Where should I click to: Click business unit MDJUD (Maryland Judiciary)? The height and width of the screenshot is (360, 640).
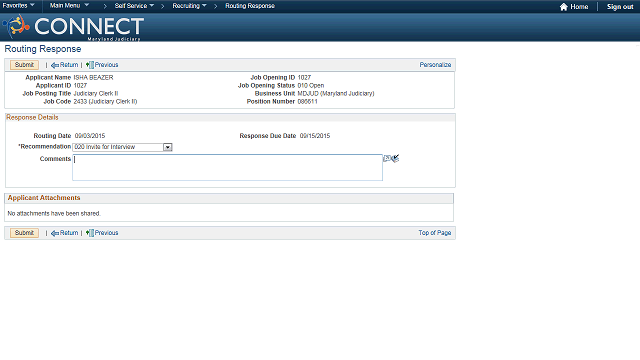pos(336,93)
